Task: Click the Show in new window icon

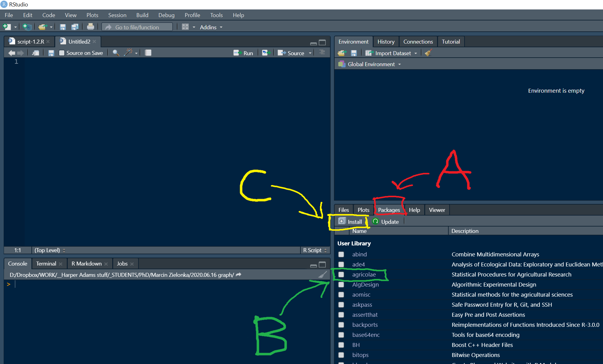Action: point(36,53)
